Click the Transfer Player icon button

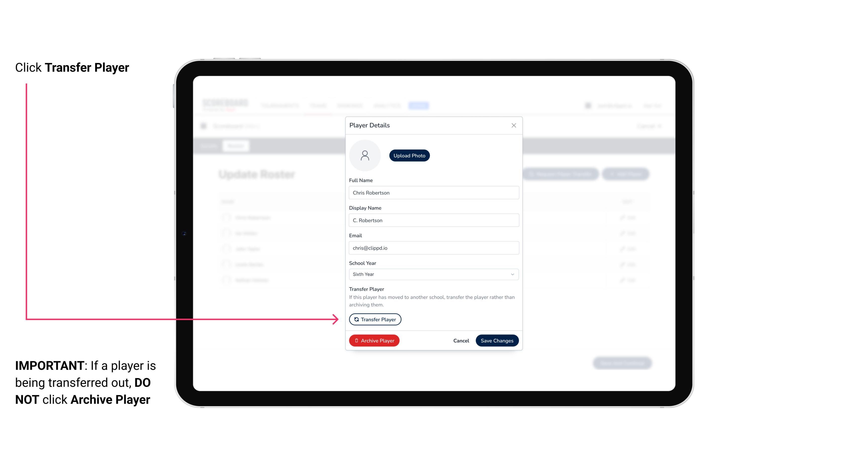click(375, 319)
